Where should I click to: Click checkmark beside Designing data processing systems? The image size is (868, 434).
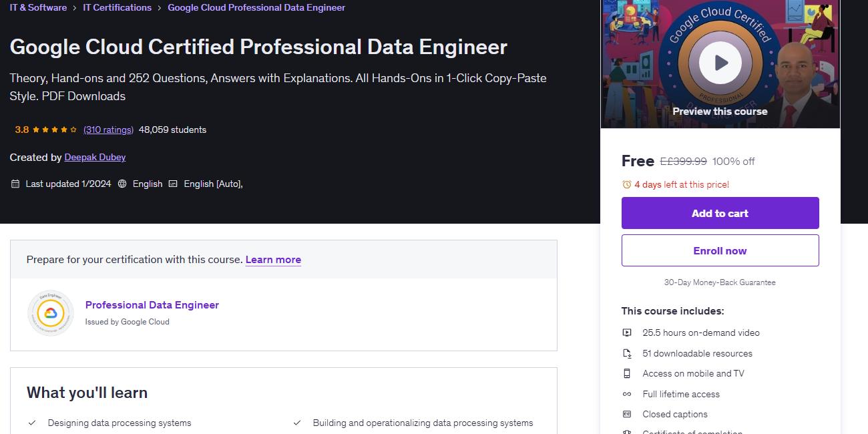pos(31,423)
